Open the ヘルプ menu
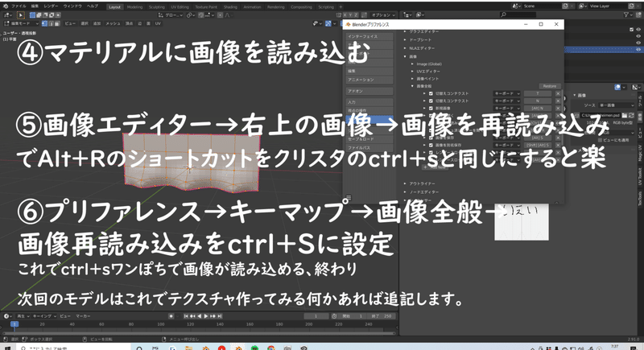The width and height of the screenshot is (644, 350). [93, 6]
